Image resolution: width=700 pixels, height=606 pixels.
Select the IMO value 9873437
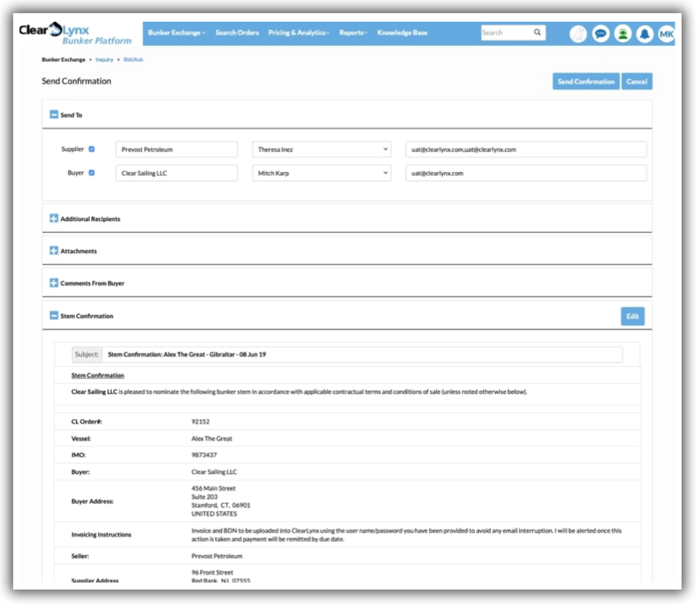coord(204,455)
